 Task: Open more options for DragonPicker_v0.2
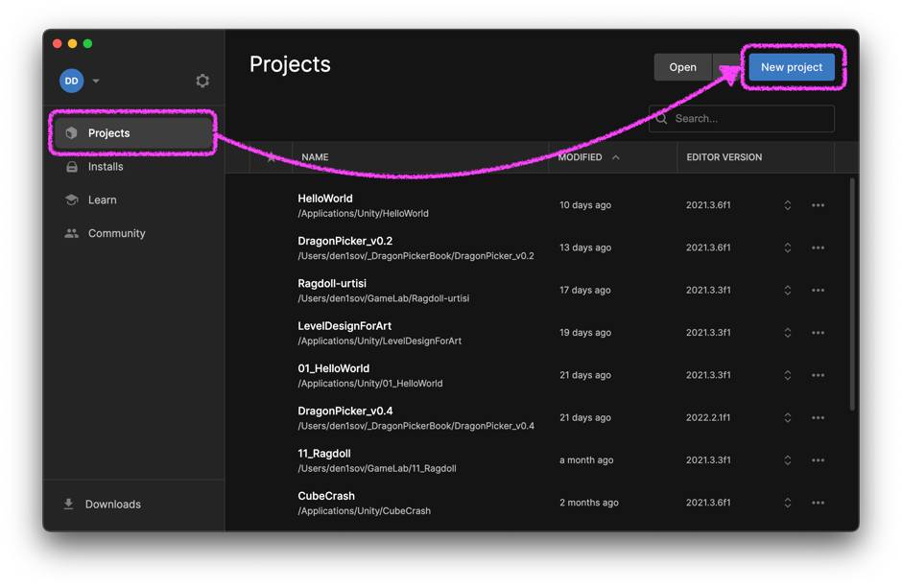(x=818, y=247)
